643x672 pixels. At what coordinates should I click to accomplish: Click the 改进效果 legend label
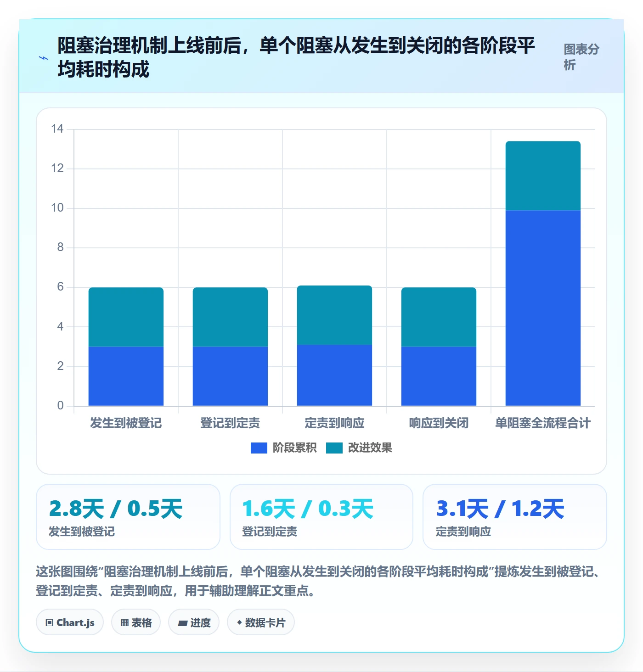click(370, 448)
